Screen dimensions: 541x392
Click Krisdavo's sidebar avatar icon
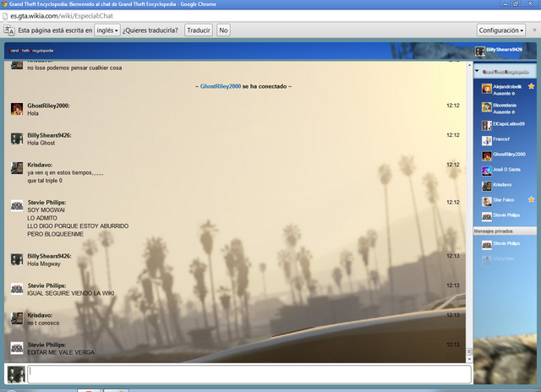click(x=487, y=186)
